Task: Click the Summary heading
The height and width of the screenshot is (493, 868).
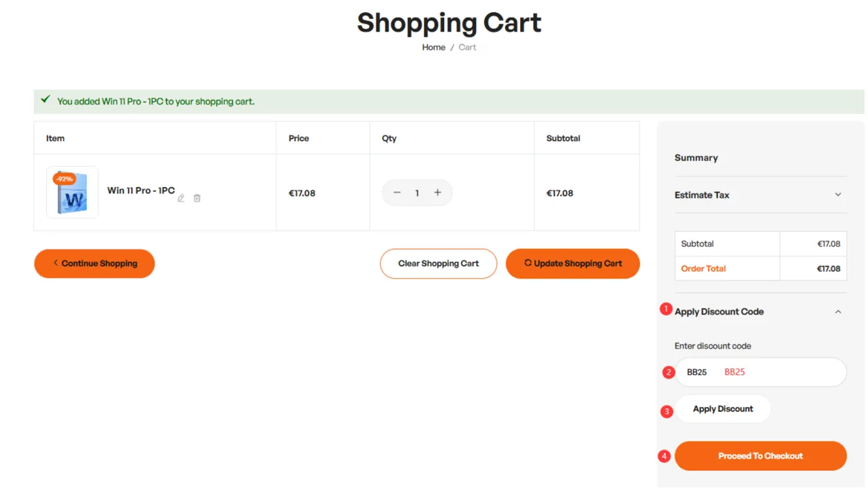Action: (x=696, y=158)
